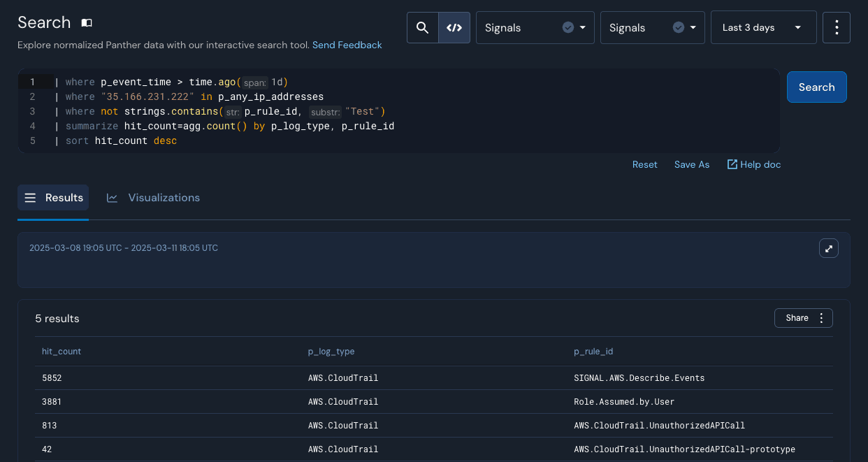Viewport: 868px width, 462px height.
Task: Run the query with the Search button
Action: pos(817,87)
